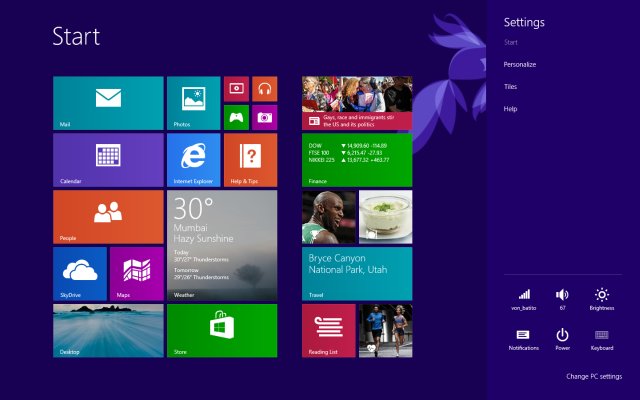Launch Internet Explorer from its tile
This screenshot has height=400, width=640.
coord(193,160)
